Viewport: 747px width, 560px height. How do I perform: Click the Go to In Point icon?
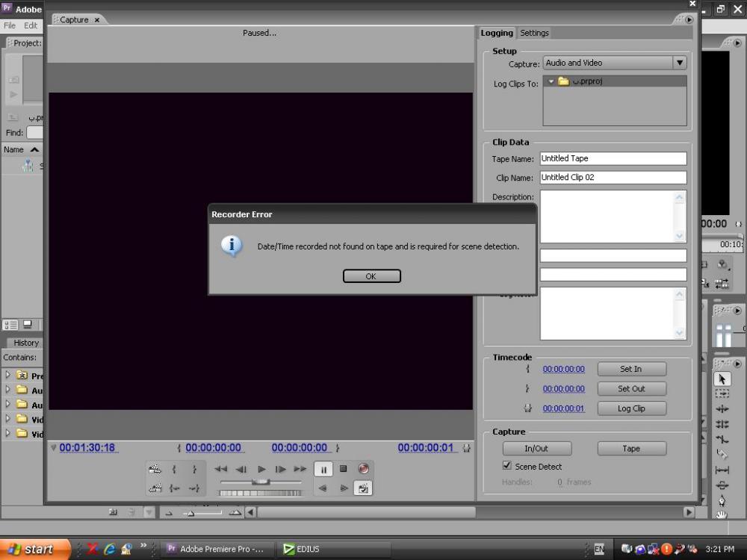(x=174, y=488)
